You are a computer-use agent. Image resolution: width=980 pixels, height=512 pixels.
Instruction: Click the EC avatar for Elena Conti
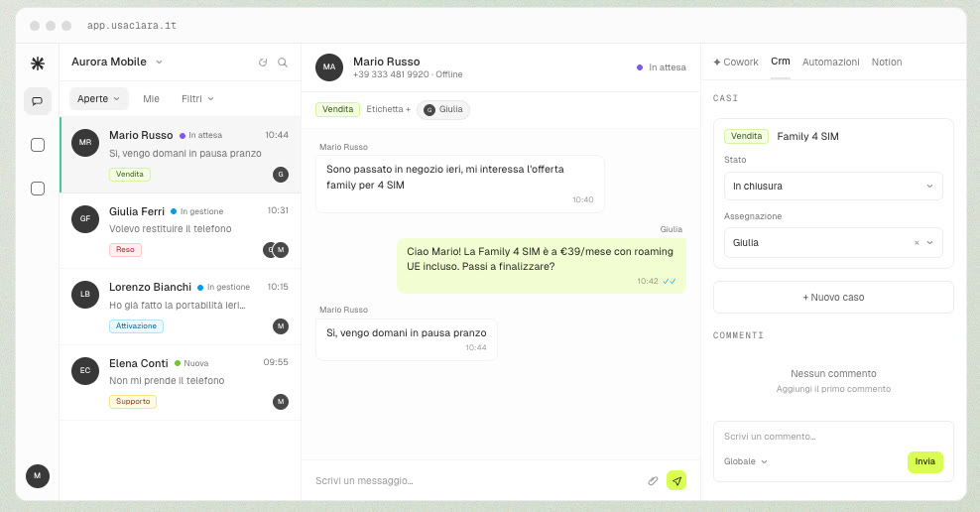point(85,371)
